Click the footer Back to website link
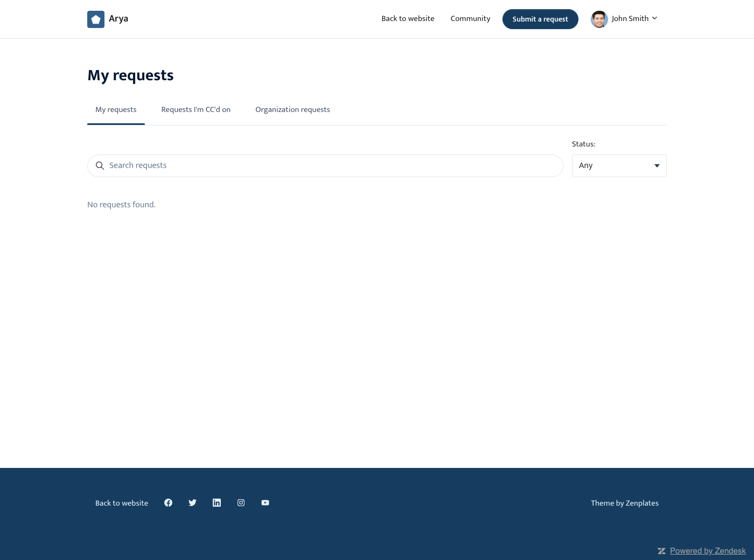This screenshot has height=560, width=754. pos(122,503)
